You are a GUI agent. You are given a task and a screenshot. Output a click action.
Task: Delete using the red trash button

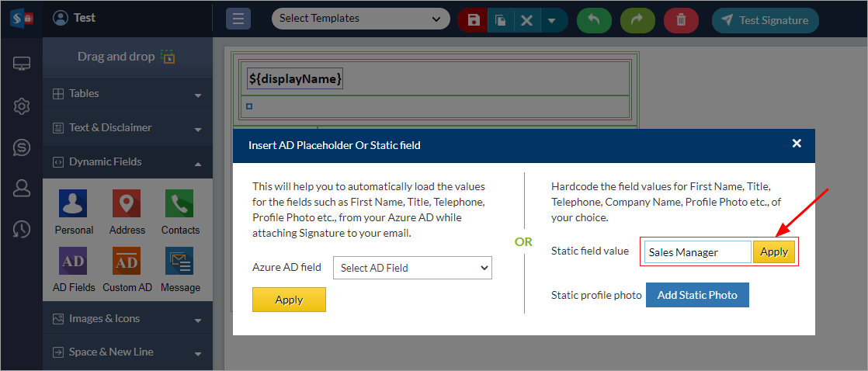pyautogui.click(x=681, y=20)
